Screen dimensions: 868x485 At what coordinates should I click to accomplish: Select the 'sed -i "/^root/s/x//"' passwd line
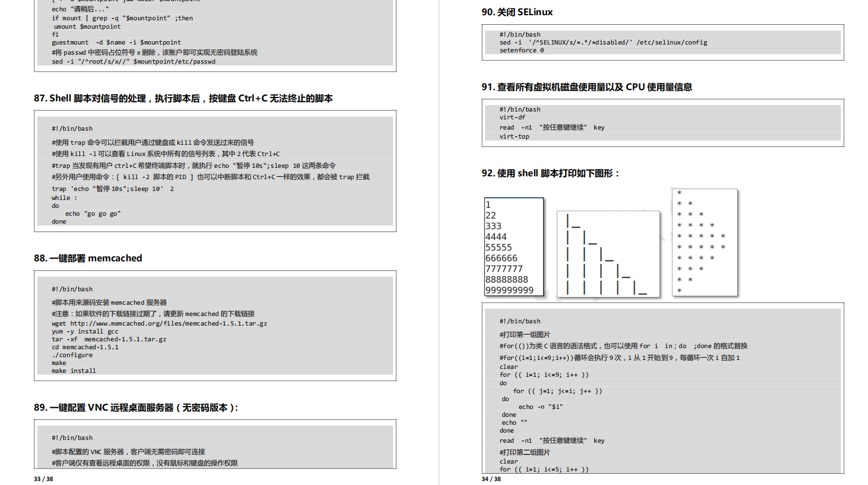133,61
